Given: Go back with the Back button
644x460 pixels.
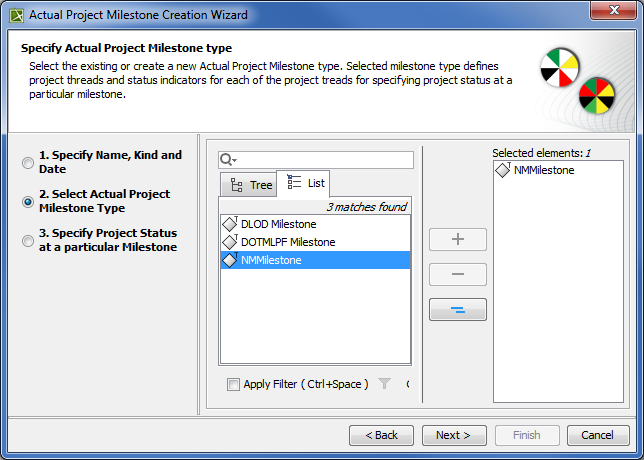Looking at the screenshot, I should pyautogui.click(x=381, y=435).
